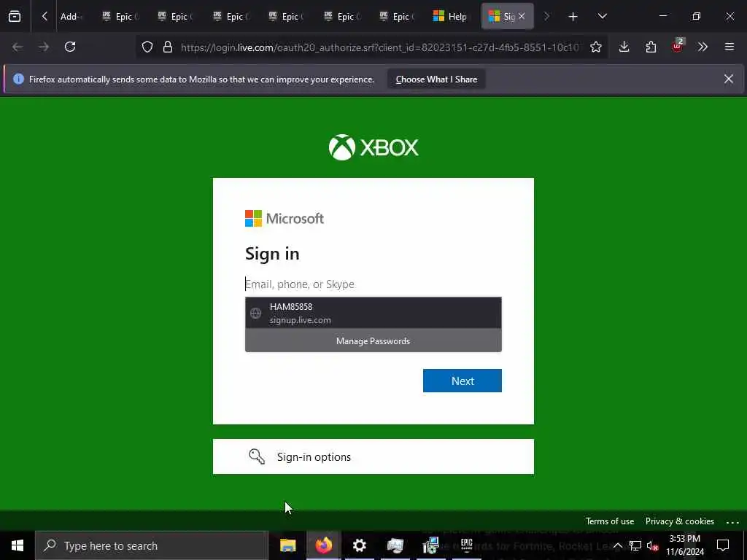Open a new tab with plus icon
The width and height of the screenshot is (747, 560).
pyautogui.click(x=573, y=17)
